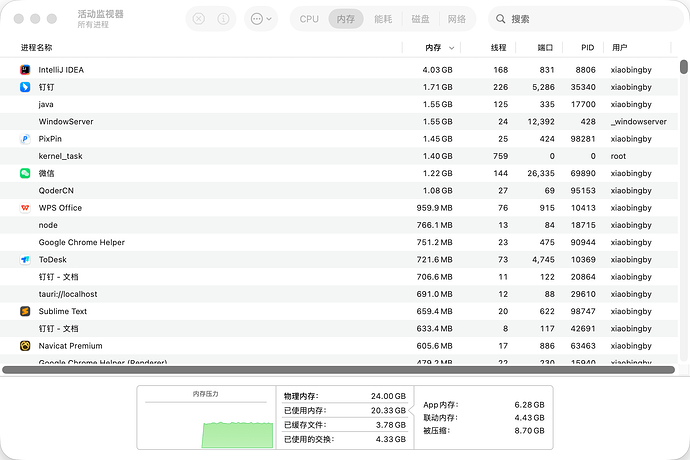The image size is (690, 460).
Task: Sort by 端口 column header
Action: [545, 48]
